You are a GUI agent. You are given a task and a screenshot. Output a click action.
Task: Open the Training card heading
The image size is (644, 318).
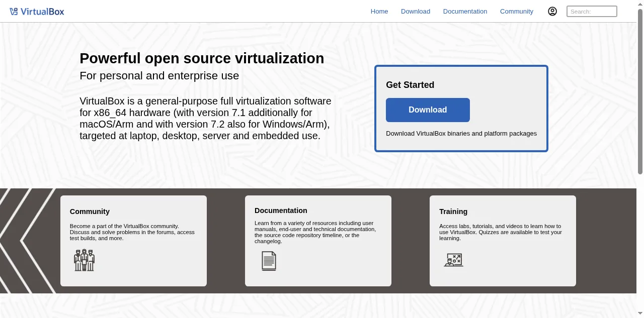click(x=453, y=211)
